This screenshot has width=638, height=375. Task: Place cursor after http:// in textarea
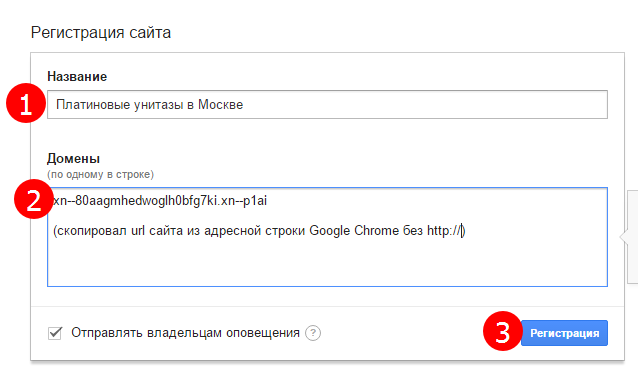tap(462, 231)
